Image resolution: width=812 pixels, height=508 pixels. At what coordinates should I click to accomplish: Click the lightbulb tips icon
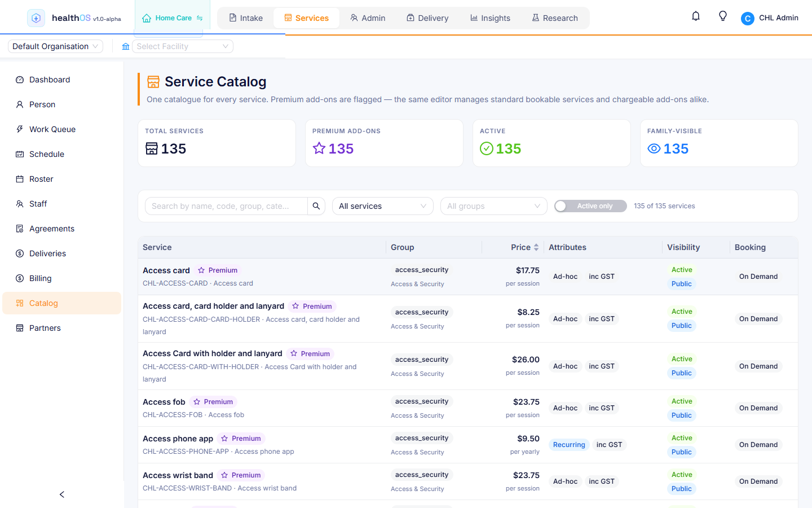723,16
